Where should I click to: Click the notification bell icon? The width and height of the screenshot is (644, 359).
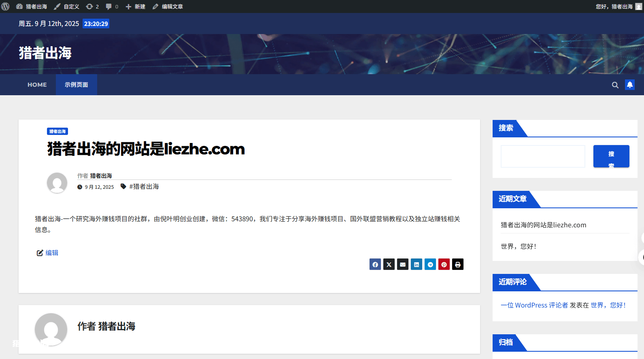[x=630, y=85]
